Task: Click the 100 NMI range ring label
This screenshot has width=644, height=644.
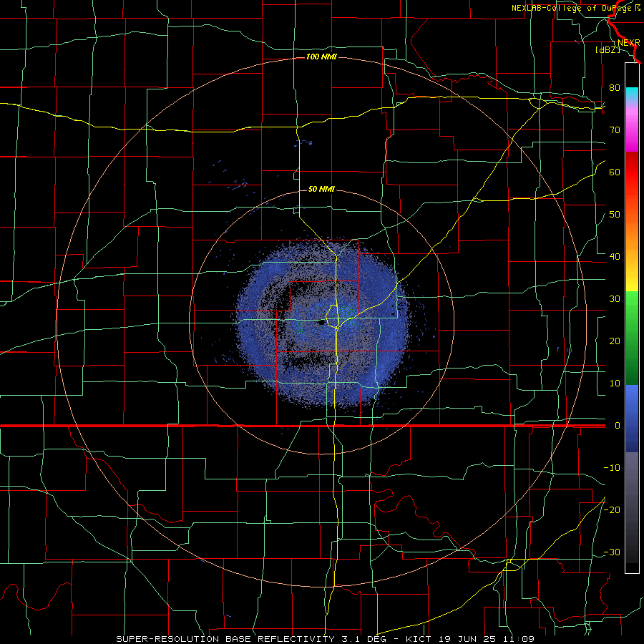Action: pyautogui.click(x=321, y=57)
